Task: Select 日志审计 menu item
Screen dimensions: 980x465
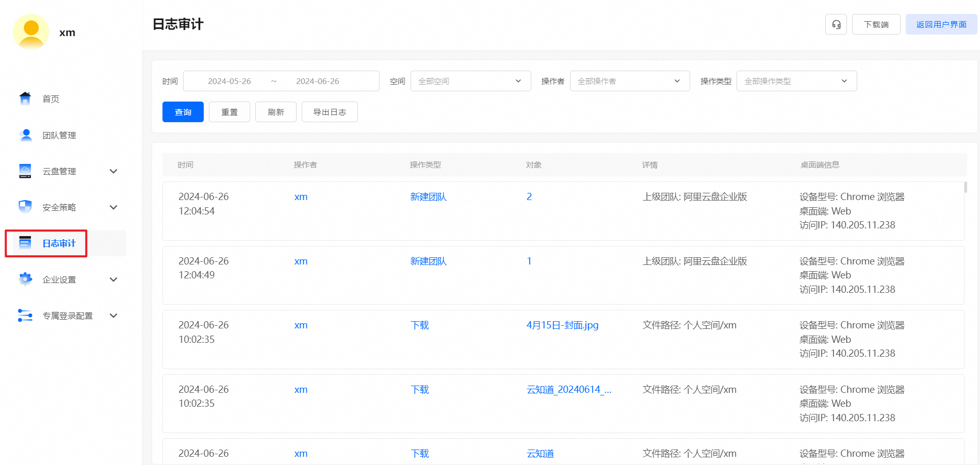Action: click(x=59, y=243)
